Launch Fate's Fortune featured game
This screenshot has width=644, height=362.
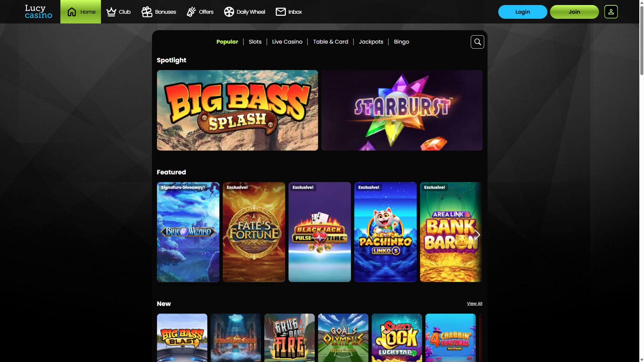tap(254, 232)
